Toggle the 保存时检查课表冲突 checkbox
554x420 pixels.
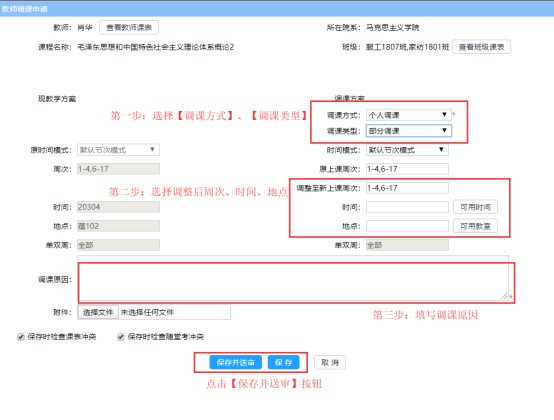click(21, 337)
